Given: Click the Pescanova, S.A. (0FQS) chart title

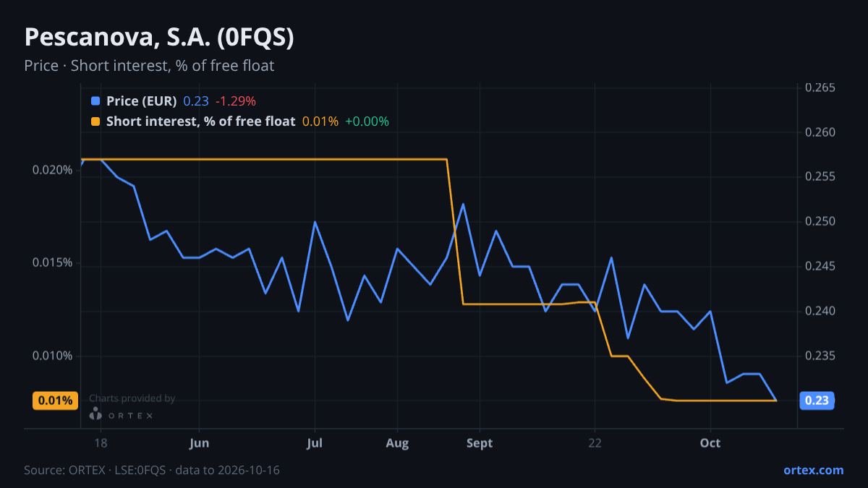Looking at the screenshot, I should click(159, 38).
